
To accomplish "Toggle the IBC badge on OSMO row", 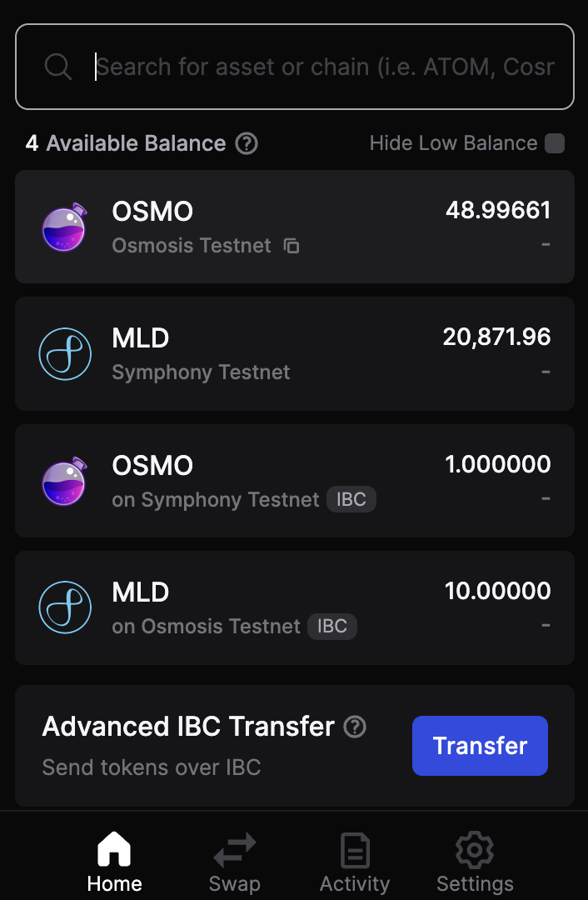I will 351,498.
